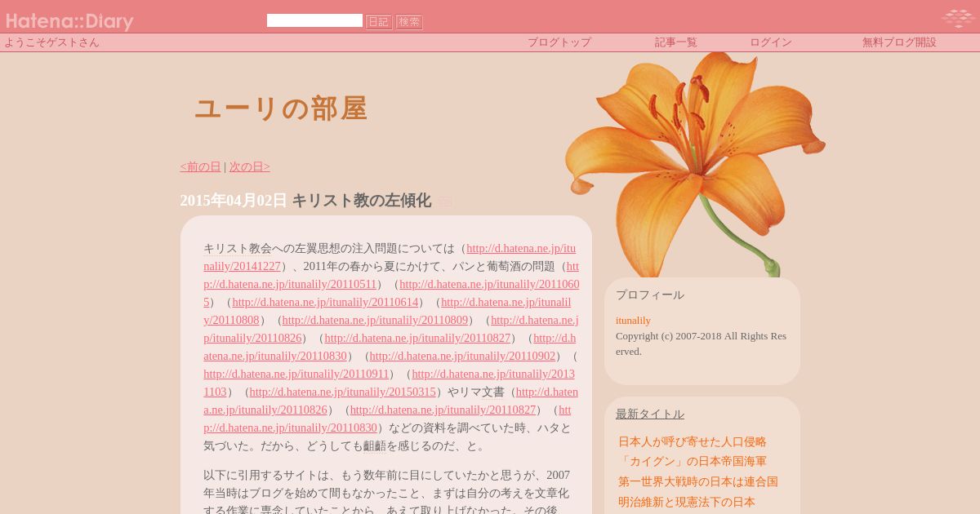Image resolution: width=980 pixels, height=514 pixels.
Task: Open the itunalily/20110809 link
Action: [x=375, y=320]
